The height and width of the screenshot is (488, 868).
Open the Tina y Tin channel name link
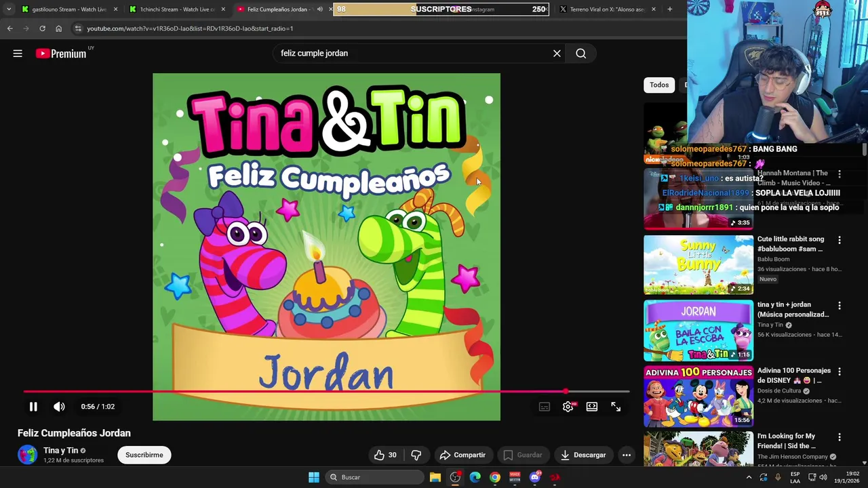(x=60, y=450)
